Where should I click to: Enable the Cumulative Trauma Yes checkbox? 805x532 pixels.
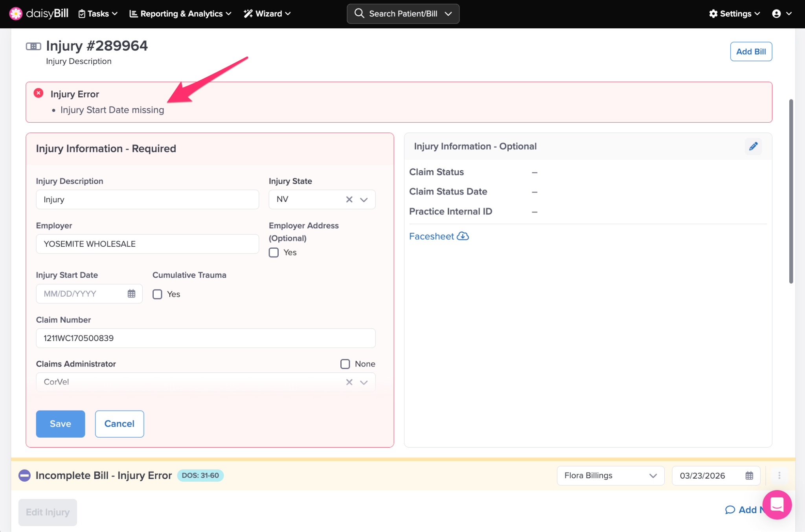(157, 294)
